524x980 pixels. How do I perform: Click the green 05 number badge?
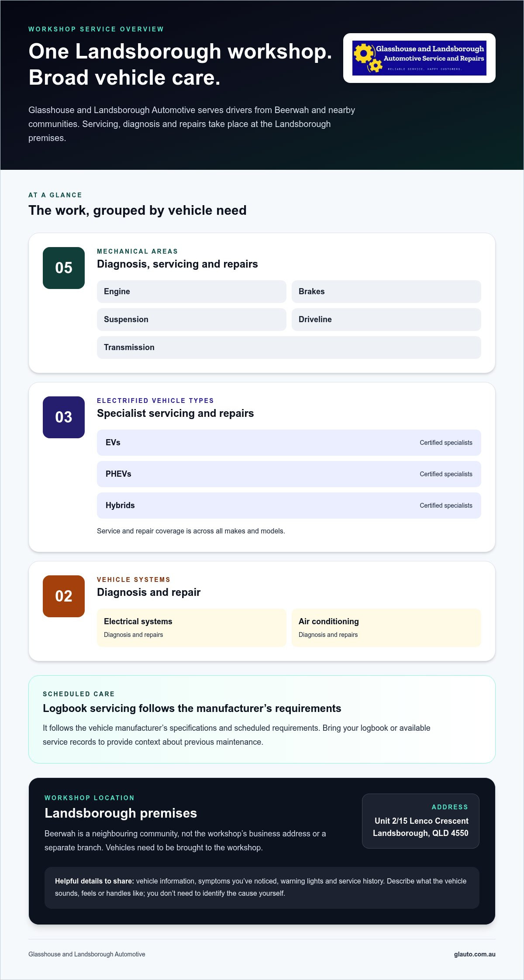(64, 268)
